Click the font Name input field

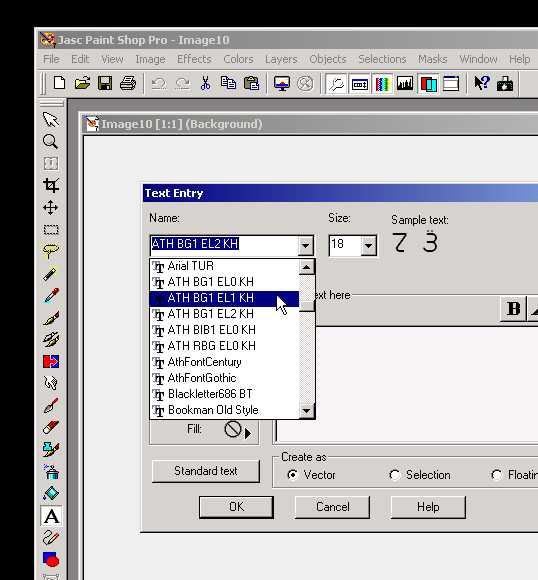pyautogui.click(x=224, y=245)
